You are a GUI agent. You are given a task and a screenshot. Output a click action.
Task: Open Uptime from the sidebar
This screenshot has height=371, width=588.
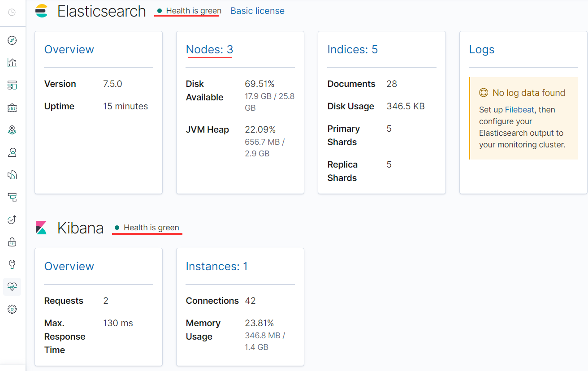pos(12,220)
